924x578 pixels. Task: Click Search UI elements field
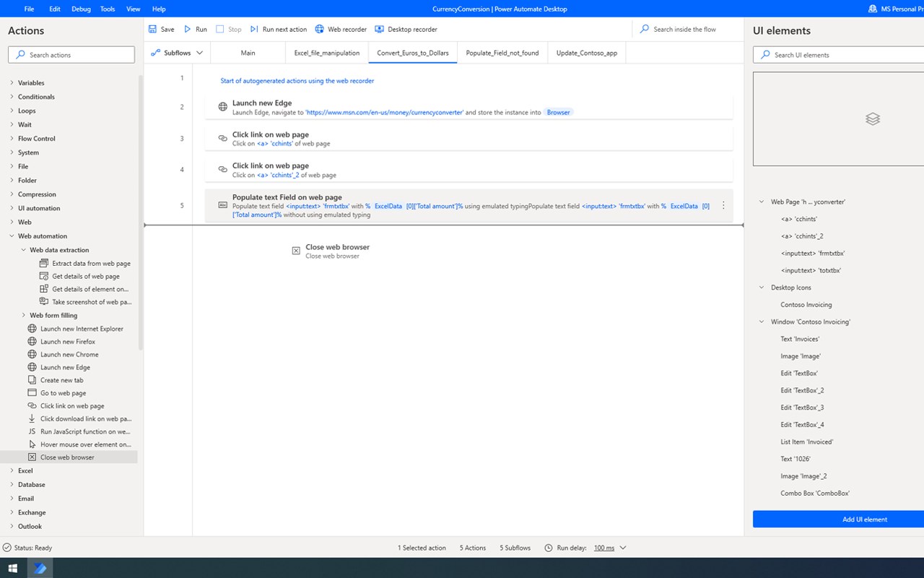click(x=838, y=55)
